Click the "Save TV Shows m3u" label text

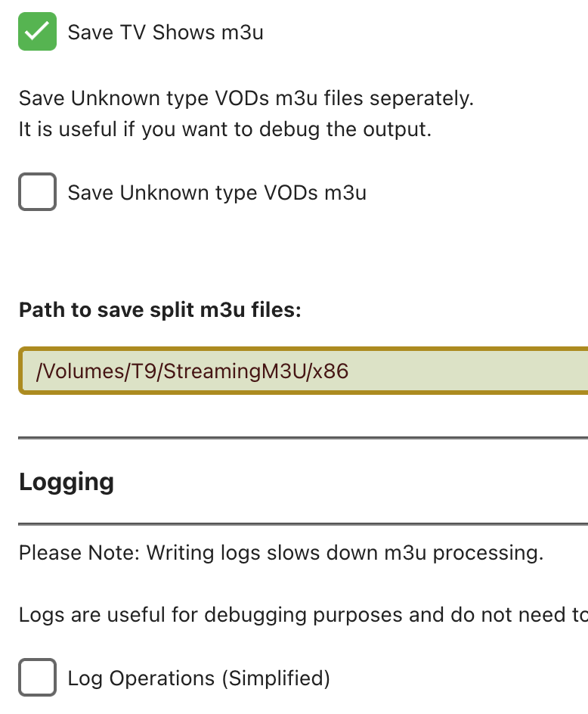pos(166,33)
